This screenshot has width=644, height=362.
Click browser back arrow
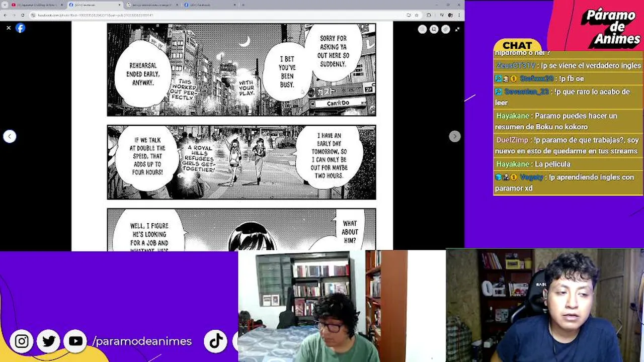(x=6, y=15)
